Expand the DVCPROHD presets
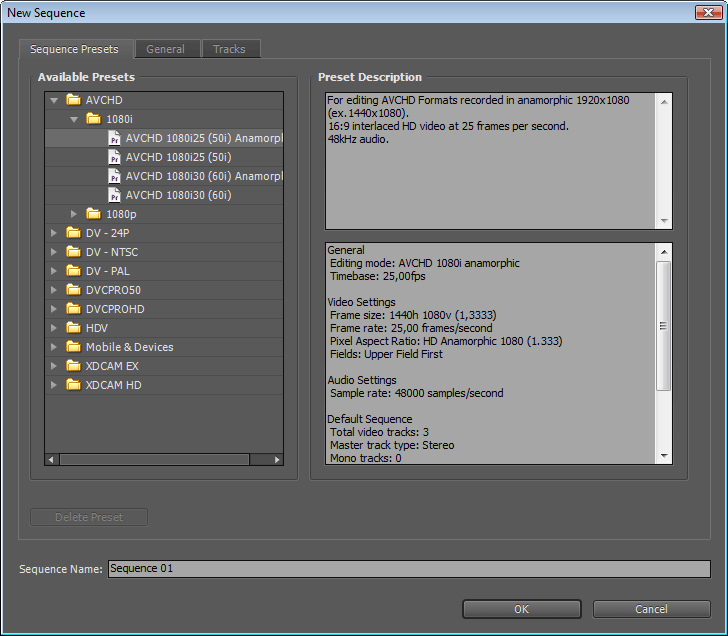Viewport: 728px width, 636px height. 53,309
